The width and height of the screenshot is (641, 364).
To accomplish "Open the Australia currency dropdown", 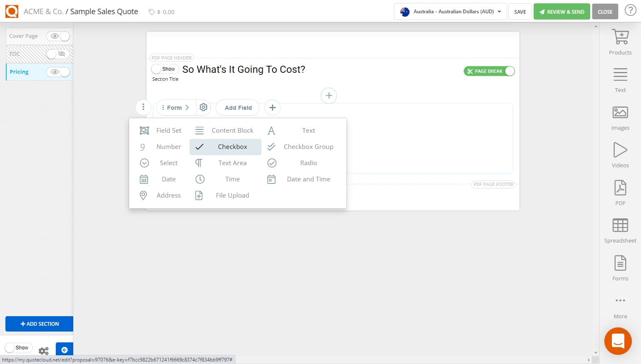I will (450, 11).
